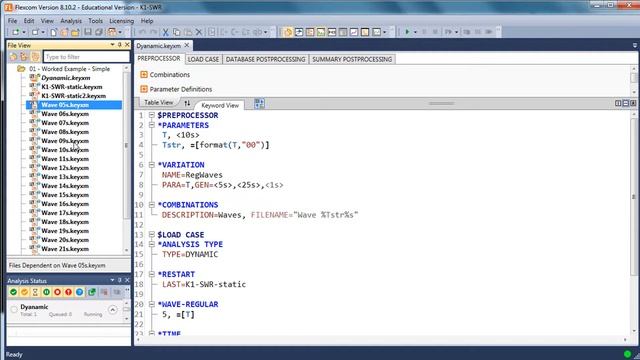640x360 pixels.
Task: Click the Cut scissors icon
Action: coord(165,32)
